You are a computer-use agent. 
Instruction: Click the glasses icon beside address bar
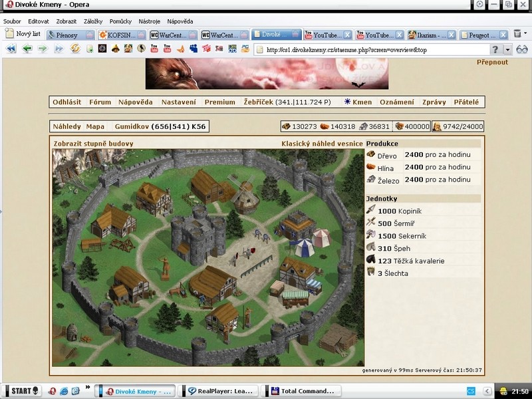[521, 49]
